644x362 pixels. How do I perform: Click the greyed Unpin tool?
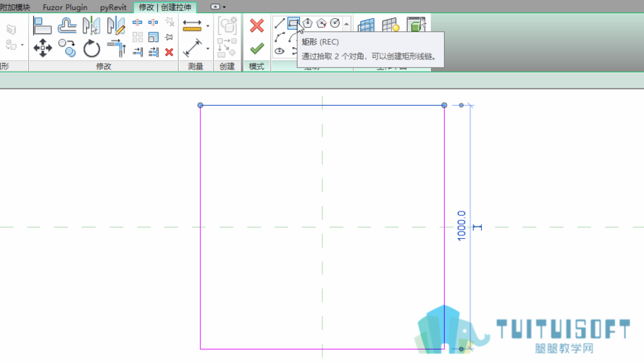[x=170, y=22]
